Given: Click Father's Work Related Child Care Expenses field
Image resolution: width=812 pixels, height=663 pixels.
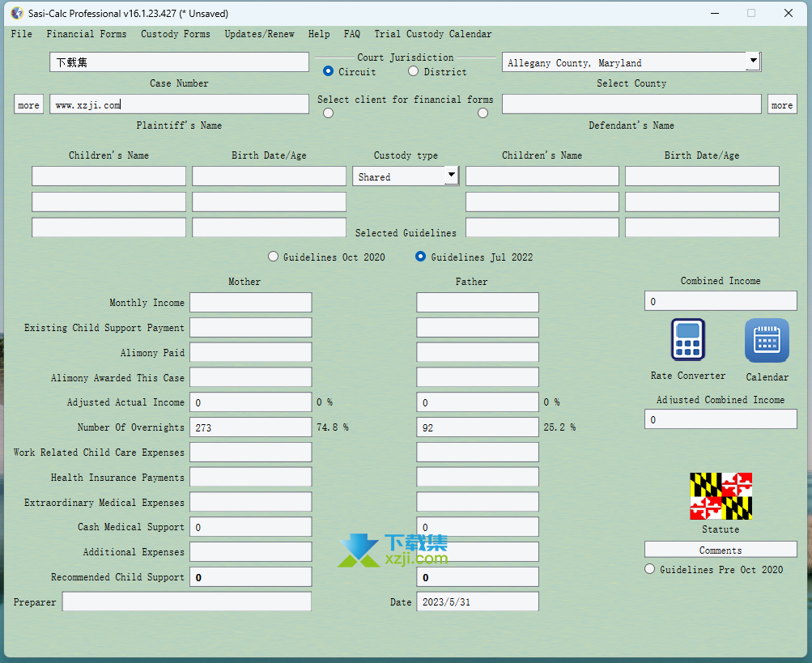Looking at the screenshot, I should [478, 453].
